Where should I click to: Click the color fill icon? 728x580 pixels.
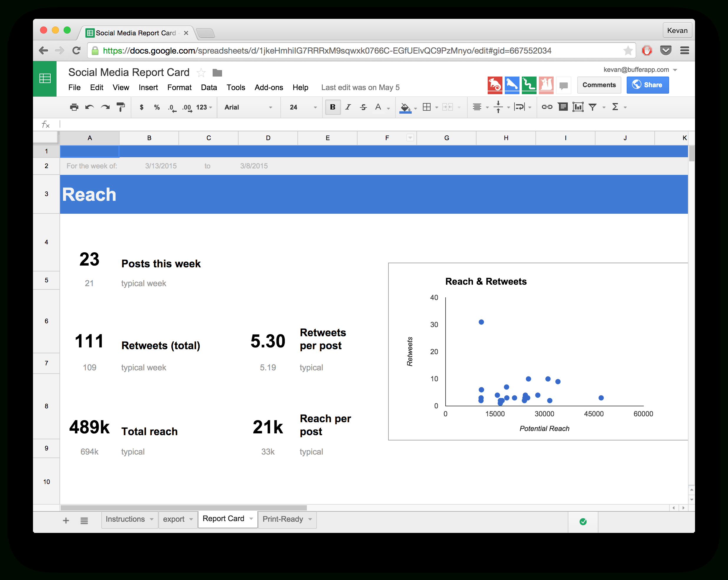tap(406, 107)
